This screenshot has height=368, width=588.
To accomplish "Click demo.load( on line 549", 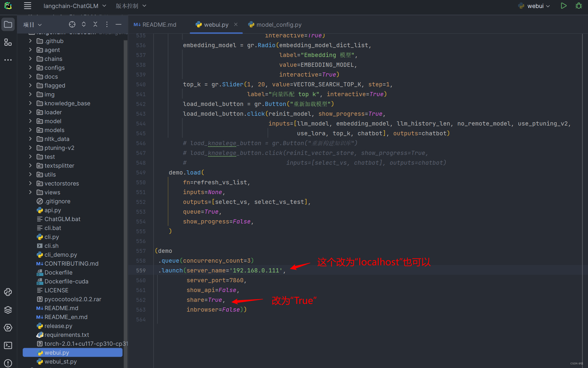I will pyautogui.click(x=186, y=172).
